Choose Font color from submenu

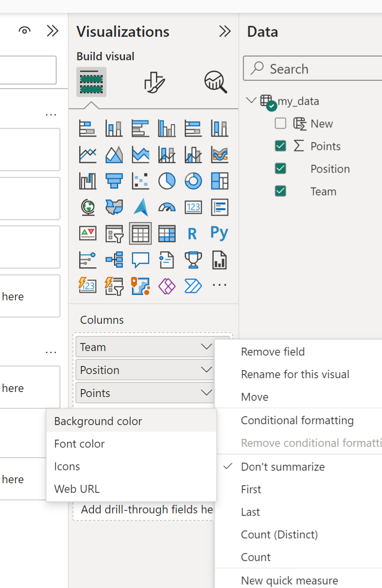tap(131, 444)
